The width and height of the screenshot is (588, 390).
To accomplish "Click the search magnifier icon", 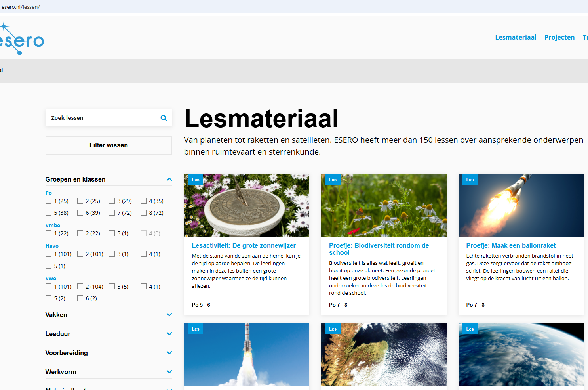I will click(x=164, y=118).
